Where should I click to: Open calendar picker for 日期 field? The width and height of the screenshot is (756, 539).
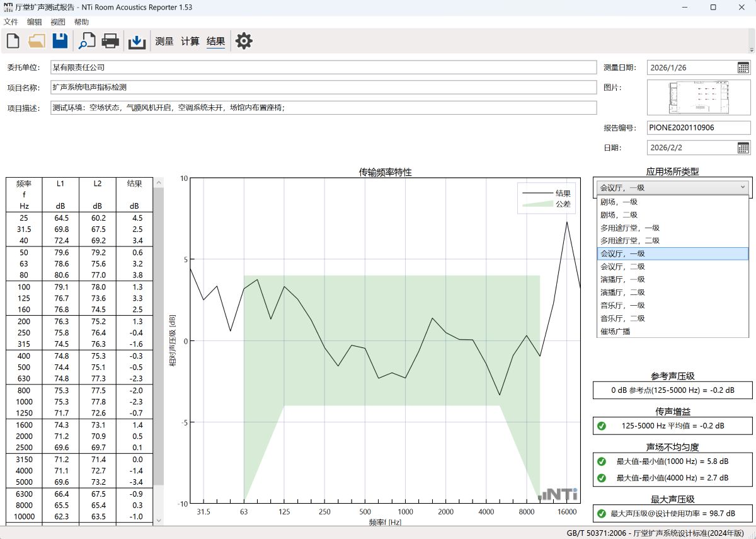point(743,148)
